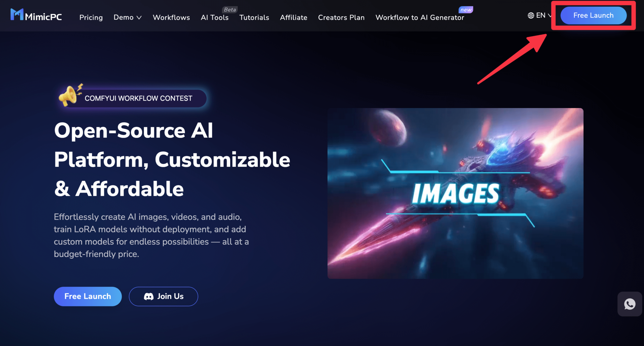Click the Join Us button
This screenshot has height=346, width=644.
pyautogui.click(x=163, y=296)
